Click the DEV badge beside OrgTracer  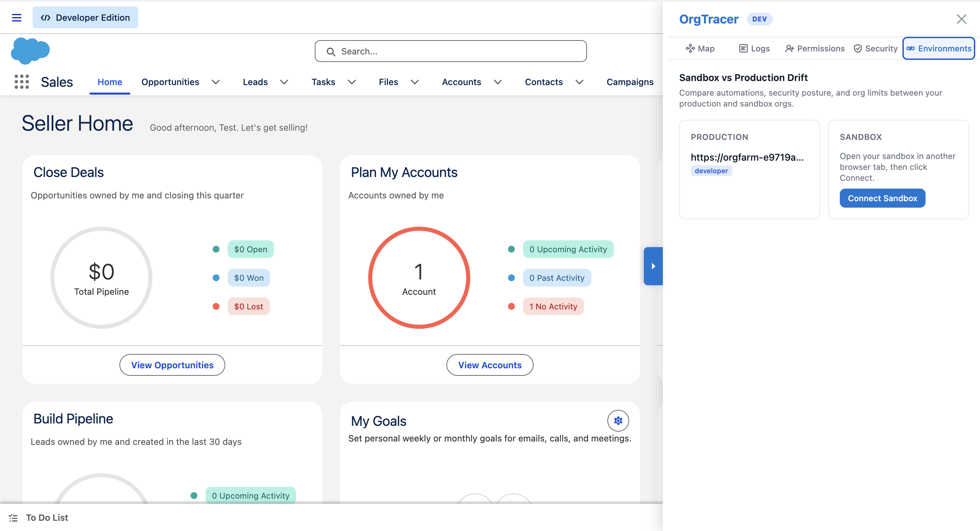point(759,19)
